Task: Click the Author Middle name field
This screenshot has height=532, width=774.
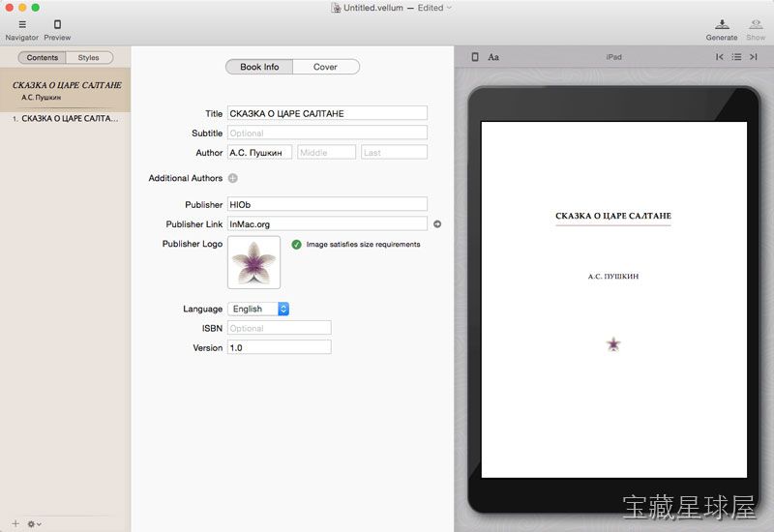Action: 326,153
